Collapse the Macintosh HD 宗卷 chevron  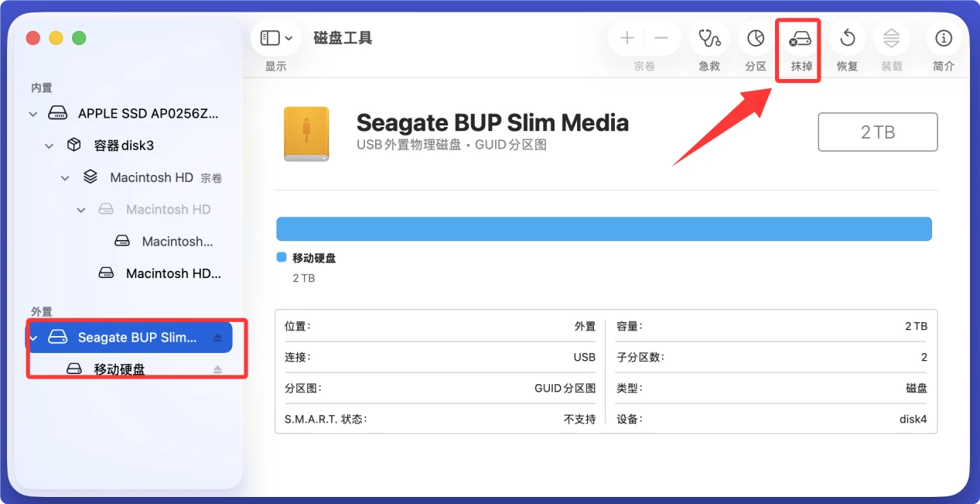pyautogui.click(x=65, y=178)
